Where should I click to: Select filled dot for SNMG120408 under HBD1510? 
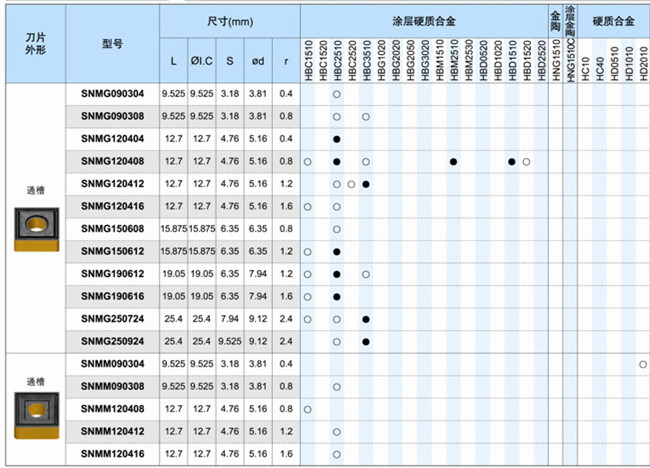(511, 162)
